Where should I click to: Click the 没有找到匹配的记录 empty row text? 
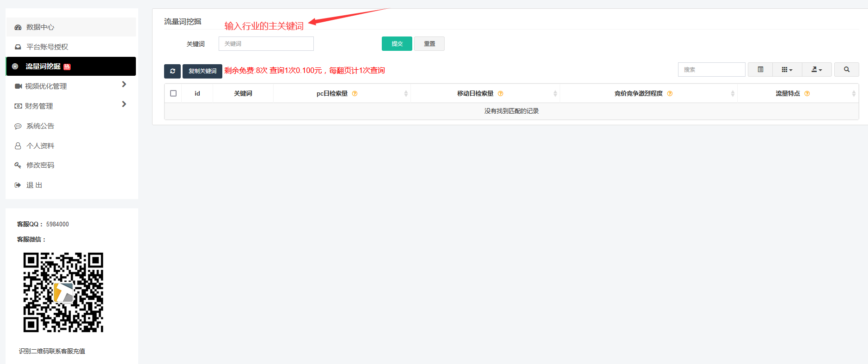512,111
